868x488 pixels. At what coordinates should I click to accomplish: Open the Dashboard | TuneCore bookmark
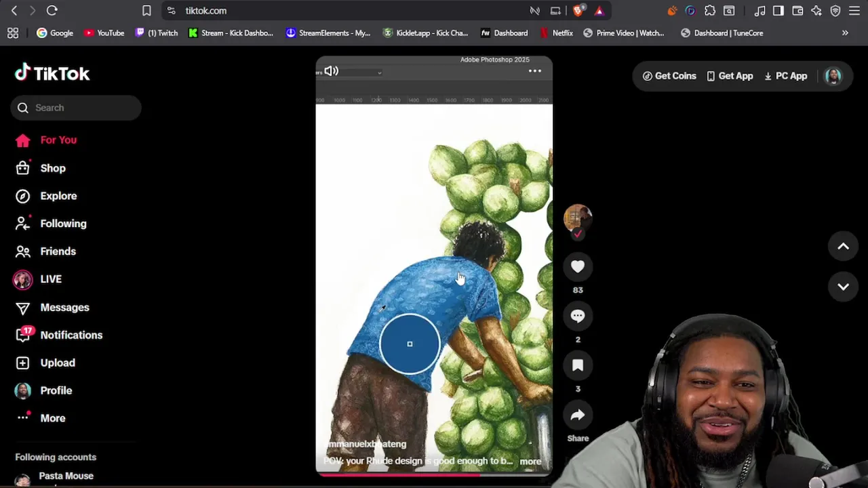(722, 33)
